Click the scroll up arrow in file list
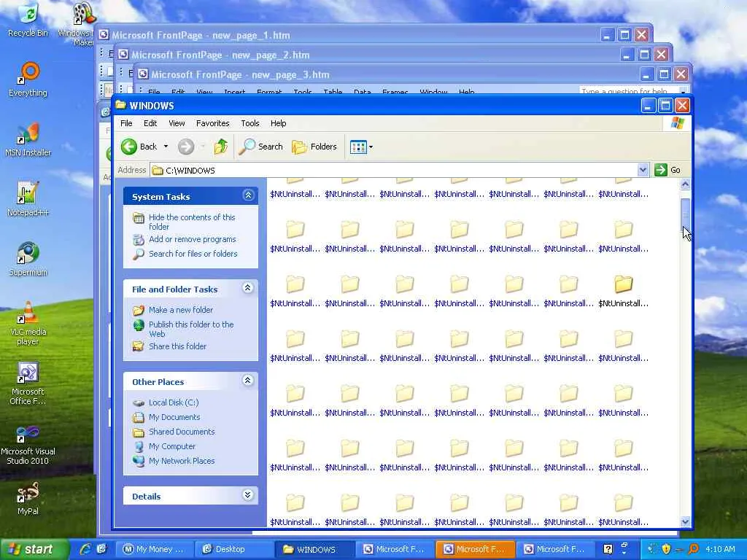 685,184
